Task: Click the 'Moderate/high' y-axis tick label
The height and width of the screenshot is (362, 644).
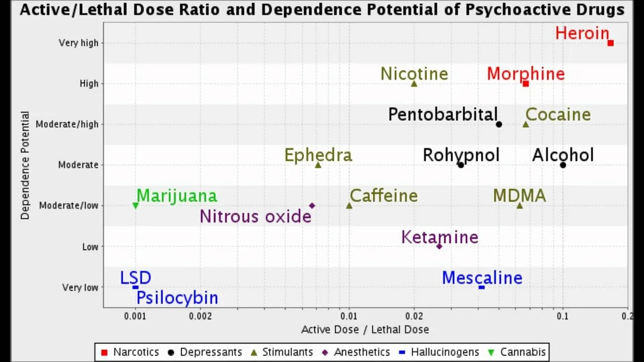Action: pos(67,124)
